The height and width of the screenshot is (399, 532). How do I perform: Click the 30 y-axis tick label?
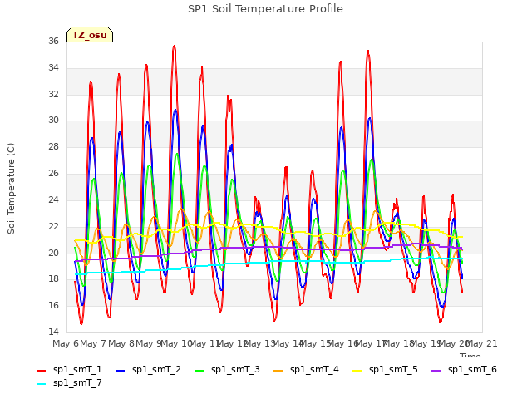[53, 120]
